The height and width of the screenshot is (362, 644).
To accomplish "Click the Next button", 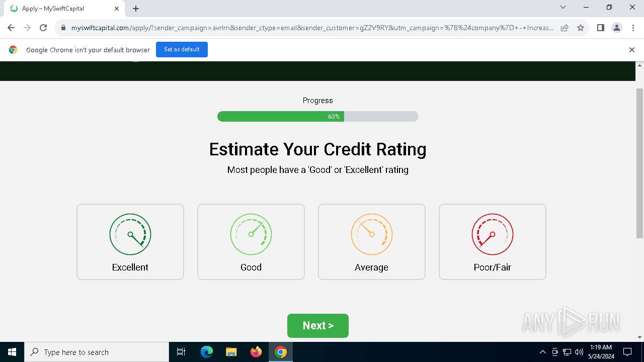I will pyautogui.click(x=318, y=326).
